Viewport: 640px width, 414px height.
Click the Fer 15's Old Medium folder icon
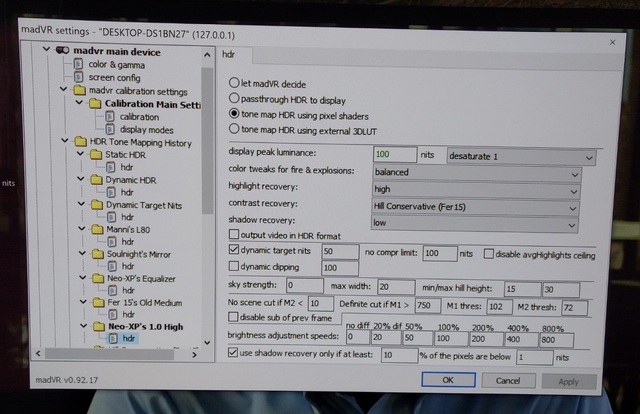[x=96, y=302]
